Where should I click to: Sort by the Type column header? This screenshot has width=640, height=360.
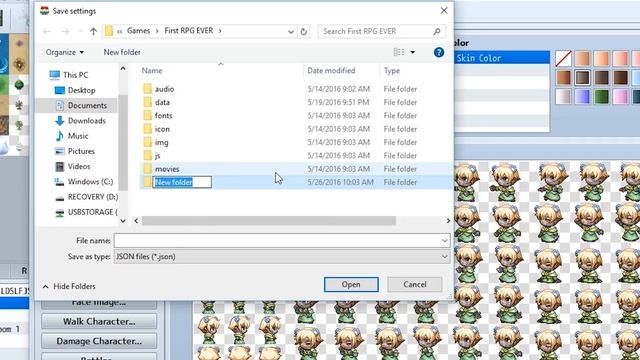(x=392, y=71)
